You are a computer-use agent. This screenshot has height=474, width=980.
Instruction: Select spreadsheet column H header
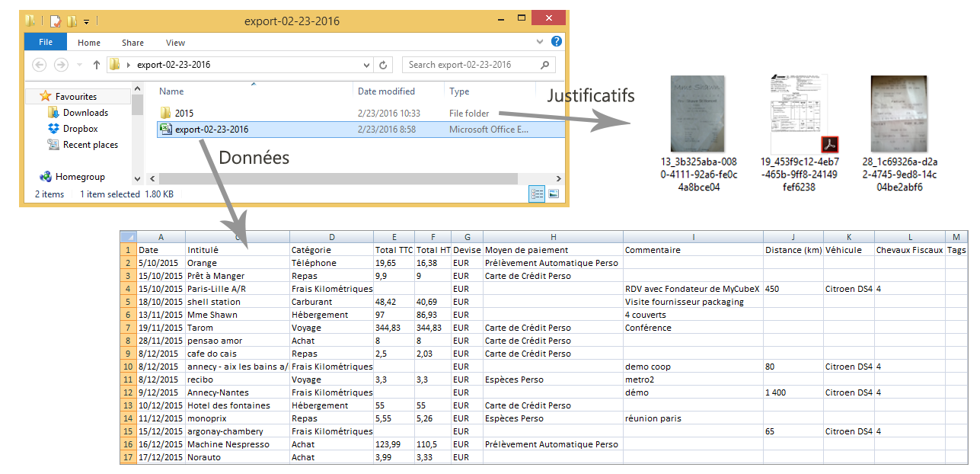pos(553,237)
